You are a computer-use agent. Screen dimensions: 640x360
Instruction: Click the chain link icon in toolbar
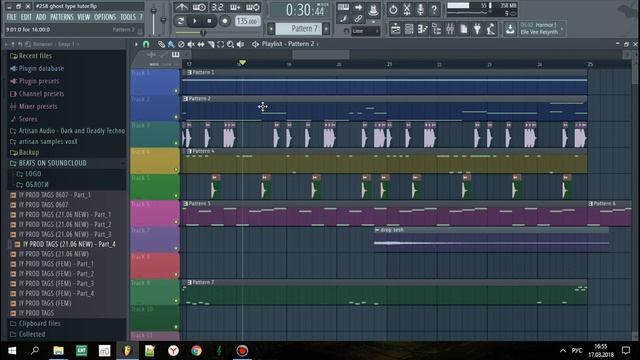click(358, 18)
